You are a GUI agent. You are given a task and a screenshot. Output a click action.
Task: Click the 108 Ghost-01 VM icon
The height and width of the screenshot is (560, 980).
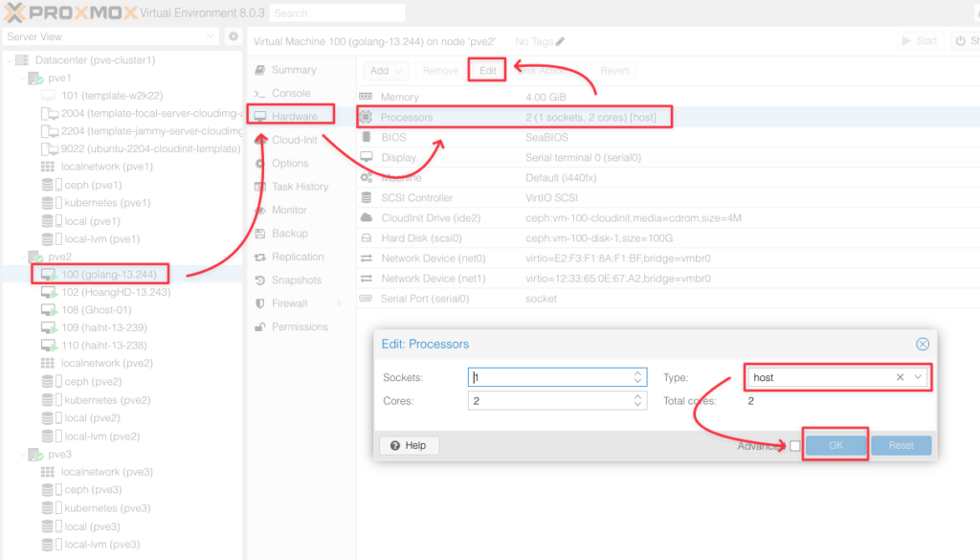(49, 310)
